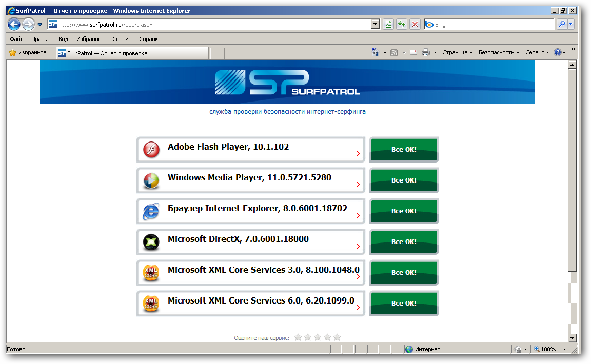
Task: Rate service with the fifth star
Action: click(337, 337)
